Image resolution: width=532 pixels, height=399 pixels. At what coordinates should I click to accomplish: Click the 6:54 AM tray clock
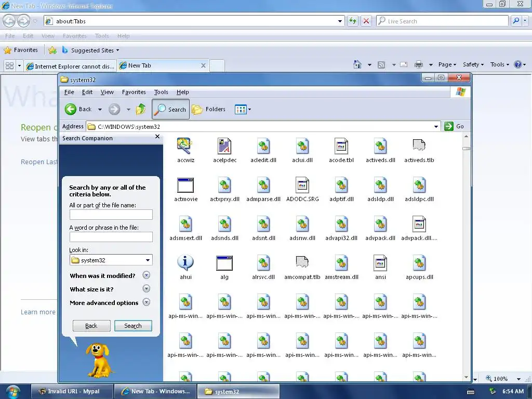click(x=513, y=392)
